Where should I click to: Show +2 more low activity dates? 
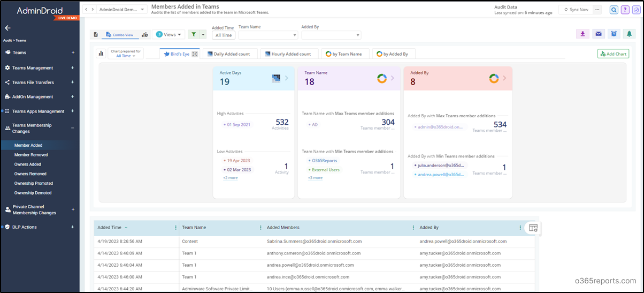231,178
